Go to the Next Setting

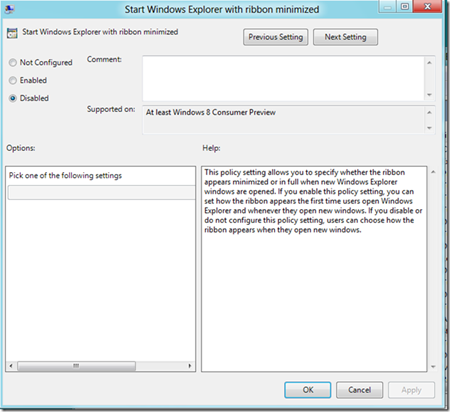[x=345, y=37]
